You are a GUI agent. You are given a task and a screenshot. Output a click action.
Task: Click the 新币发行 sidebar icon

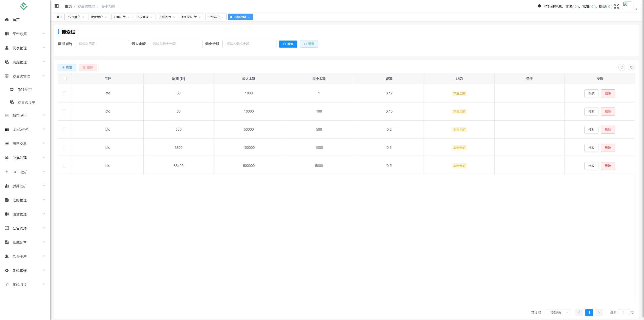click(x=7, y=115)
